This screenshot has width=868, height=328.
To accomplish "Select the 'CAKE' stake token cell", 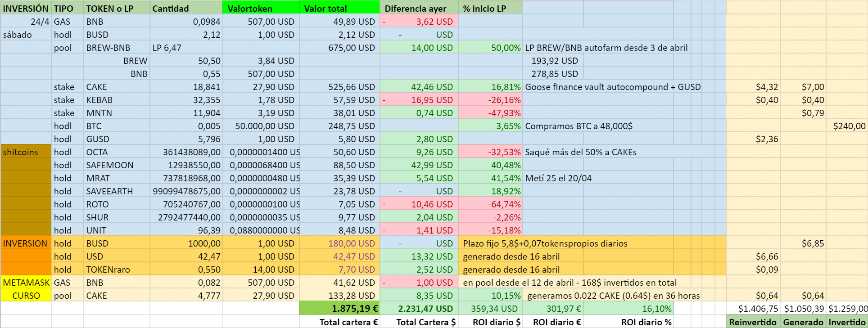I will point(117,86).
